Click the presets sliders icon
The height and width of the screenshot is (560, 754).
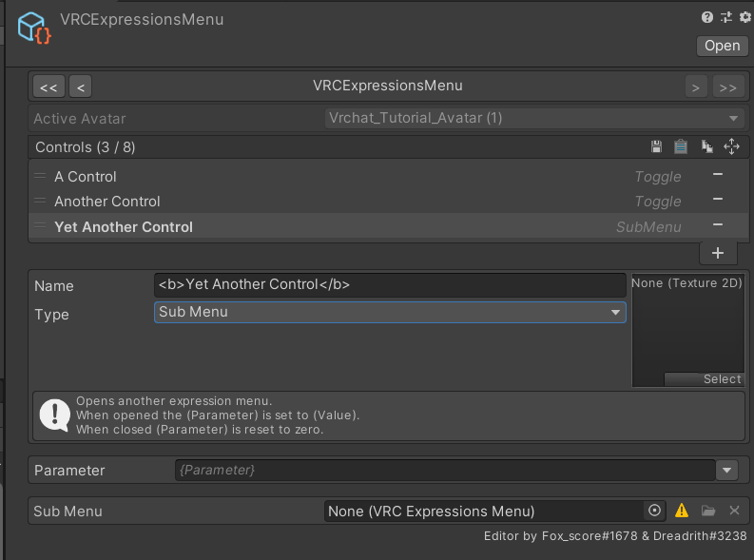click(x=726, y=17)
